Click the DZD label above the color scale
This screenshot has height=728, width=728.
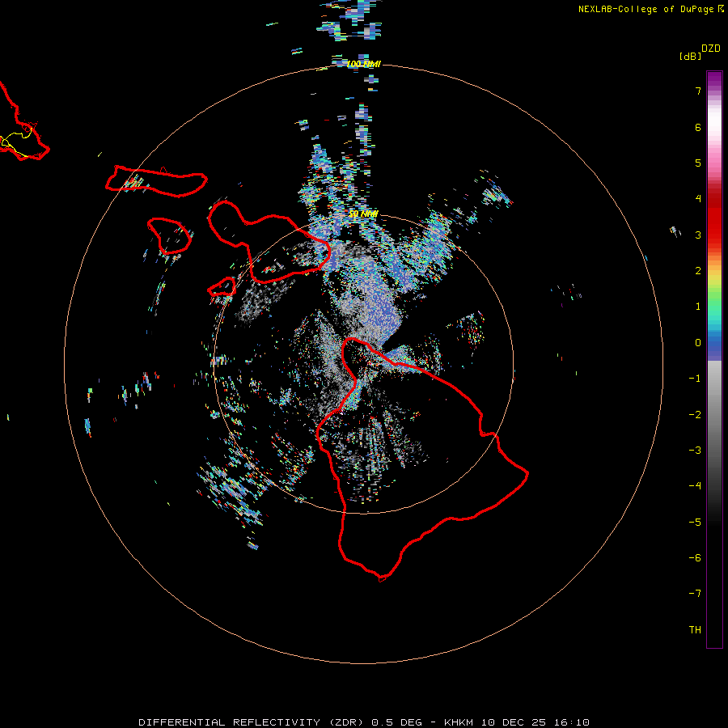point(711,49)
